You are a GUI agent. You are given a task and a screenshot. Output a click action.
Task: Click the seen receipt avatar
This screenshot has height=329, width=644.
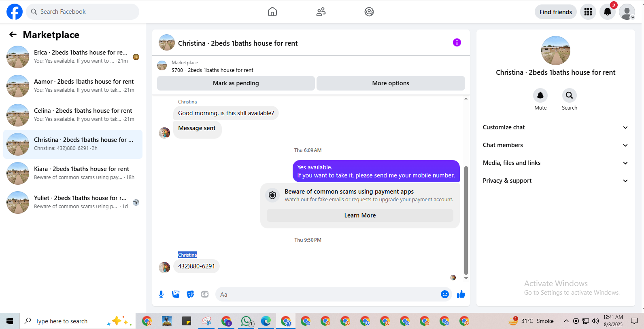pos(453,278)
